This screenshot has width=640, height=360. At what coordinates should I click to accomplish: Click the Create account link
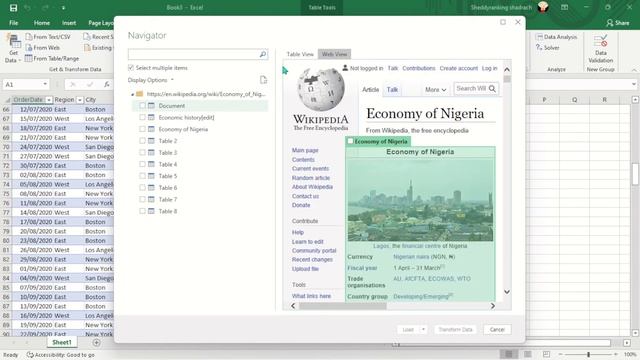458,69
